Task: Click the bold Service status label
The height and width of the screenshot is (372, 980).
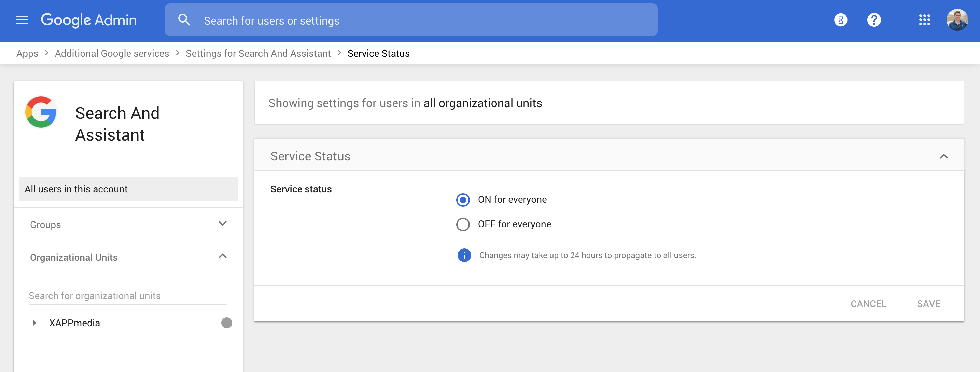Action: pos(301,189)
